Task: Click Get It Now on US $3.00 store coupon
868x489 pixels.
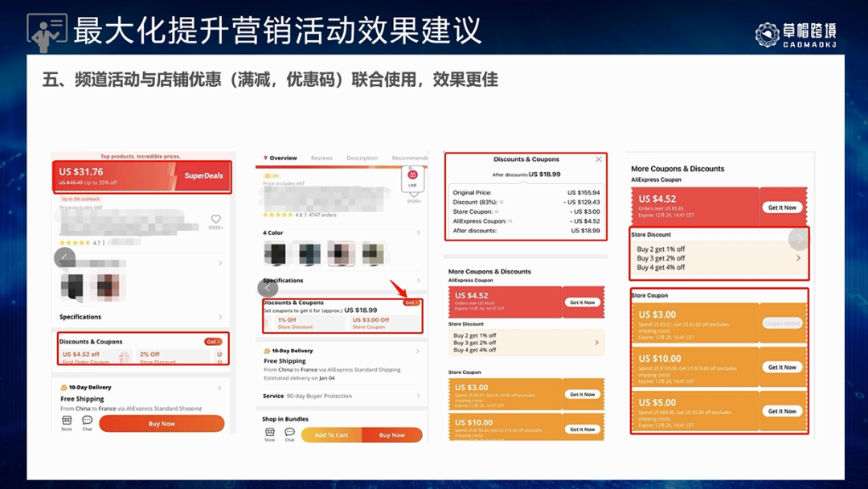Action: [583, 394]
